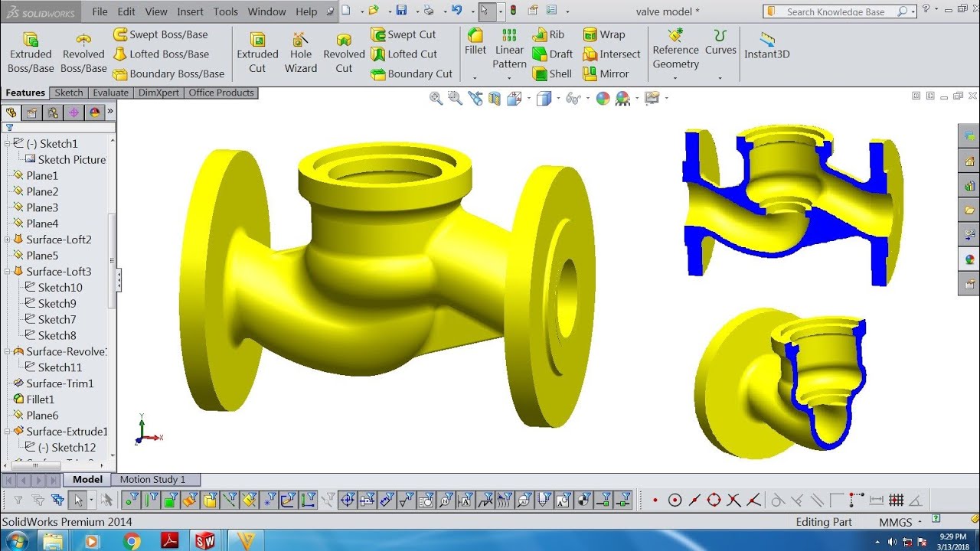This screenshot has width=980, height=551.
Task: Collapse the Surface-Extrude1 tree node
Action: pos(8,432)
